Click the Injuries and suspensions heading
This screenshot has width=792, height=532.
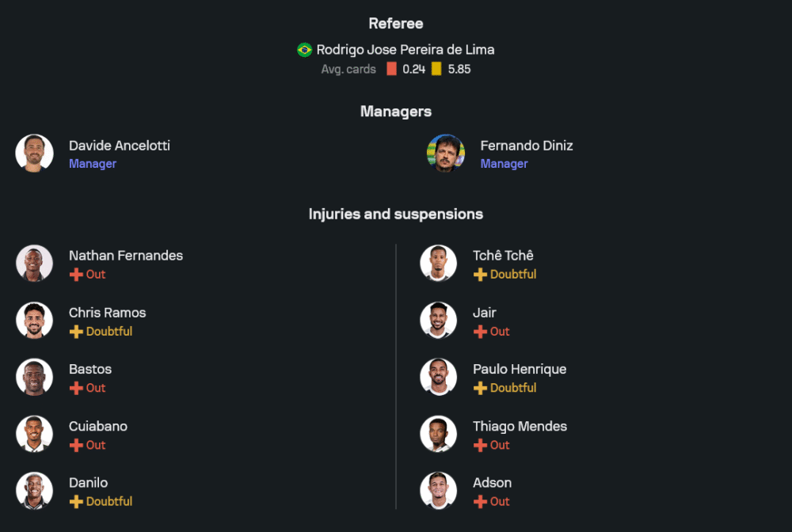tap(396, 215)
